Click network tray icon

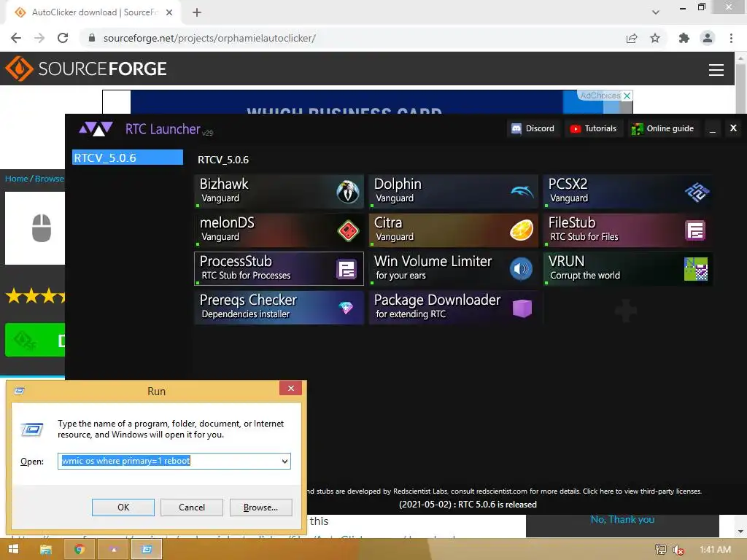click(x=660, y=550)
